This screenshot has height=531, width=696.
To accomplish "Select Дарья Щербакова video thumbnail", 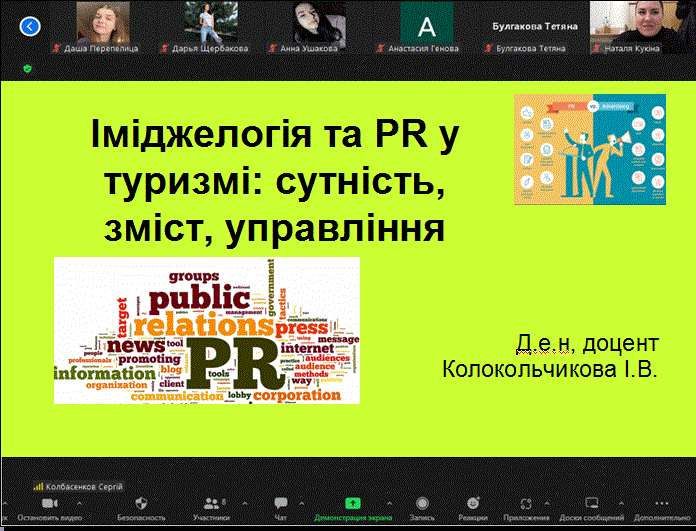I will click(x=211, y=22).
